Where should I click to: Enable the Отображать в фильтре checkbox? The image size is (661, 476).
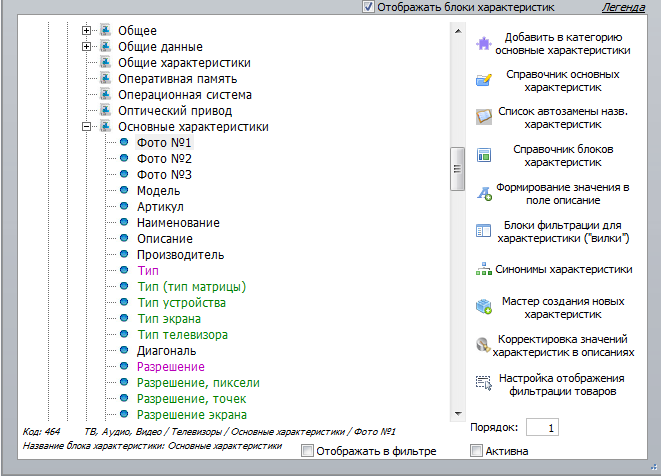point(307,451)
